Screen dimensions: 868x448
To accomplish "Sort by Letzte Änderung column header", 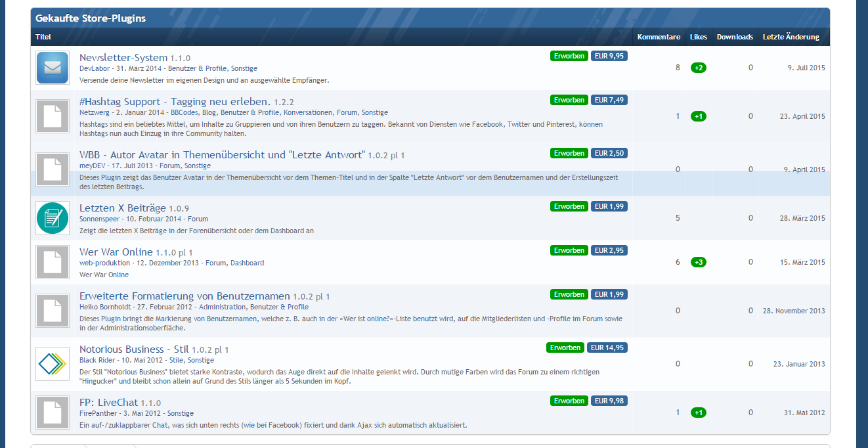I will 791,37.
